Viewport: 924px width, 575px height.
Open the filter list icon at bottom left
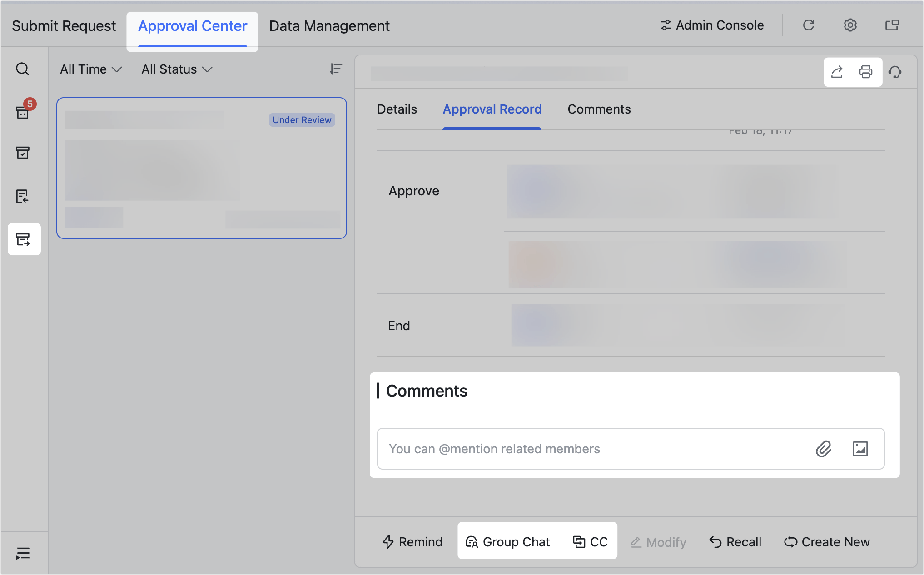pyautogui.click(x=22, y=552)
